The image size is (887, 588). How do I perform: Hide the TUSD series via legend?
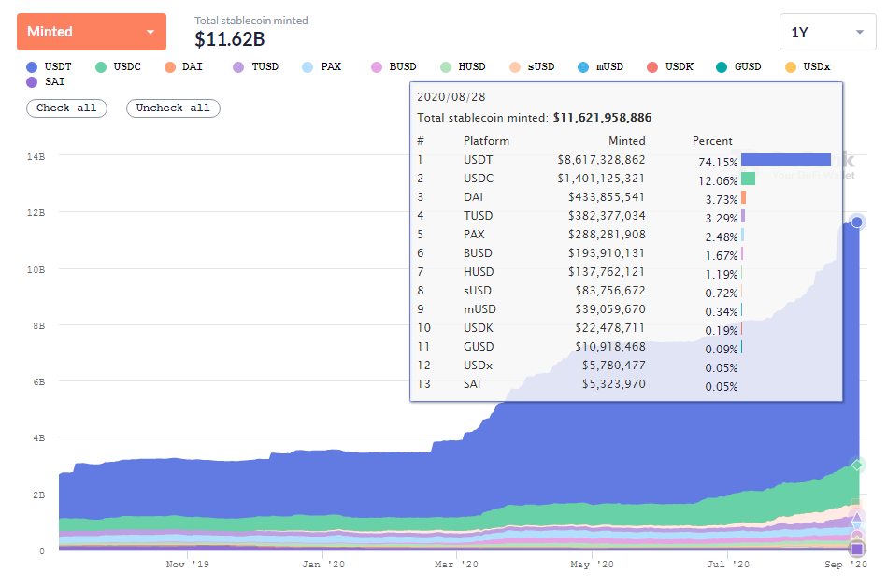pyautogui.click(x=256, y=66)
